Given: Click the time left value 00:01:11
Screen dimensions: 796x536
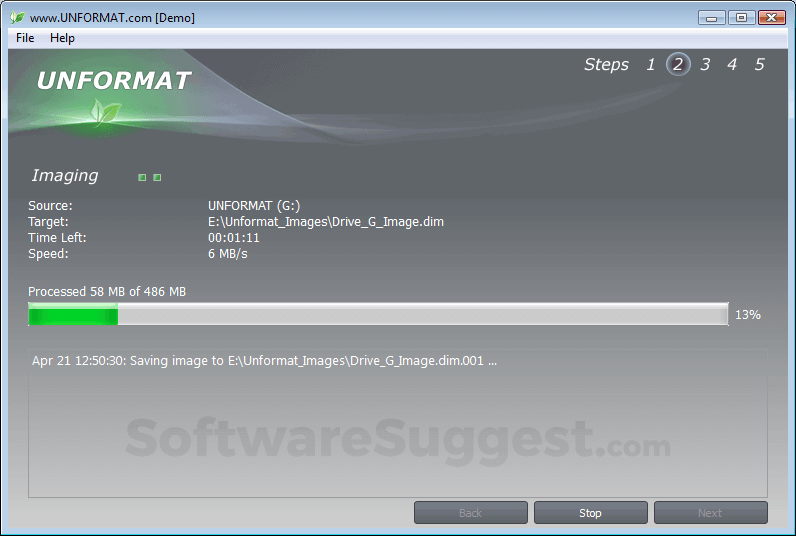Looking at the screenshot, I should tap(234, 238).
